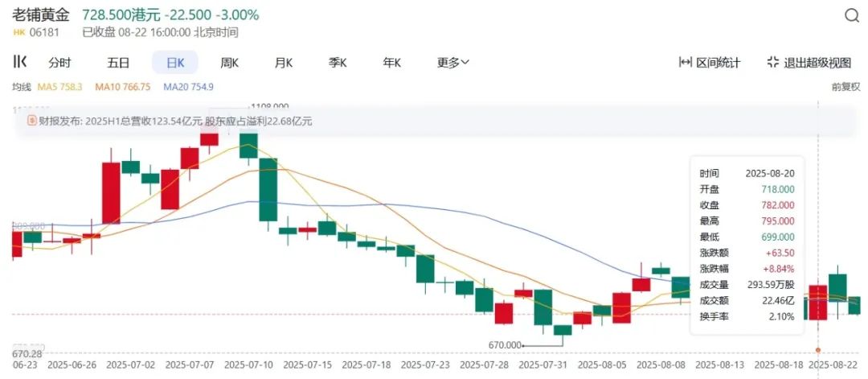This screenshot has height=379, width=868.
Task: Click the 区间统计 range statistics icon
Action: point(686,63)
